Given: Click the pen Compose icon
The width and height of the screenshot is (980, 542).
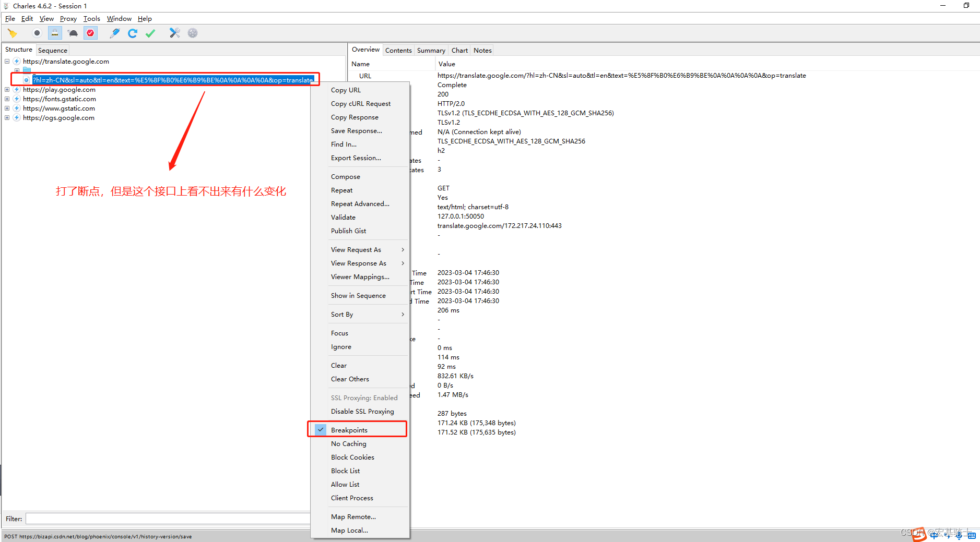Looking at the screenshot, I should click(x=115, y=33).
